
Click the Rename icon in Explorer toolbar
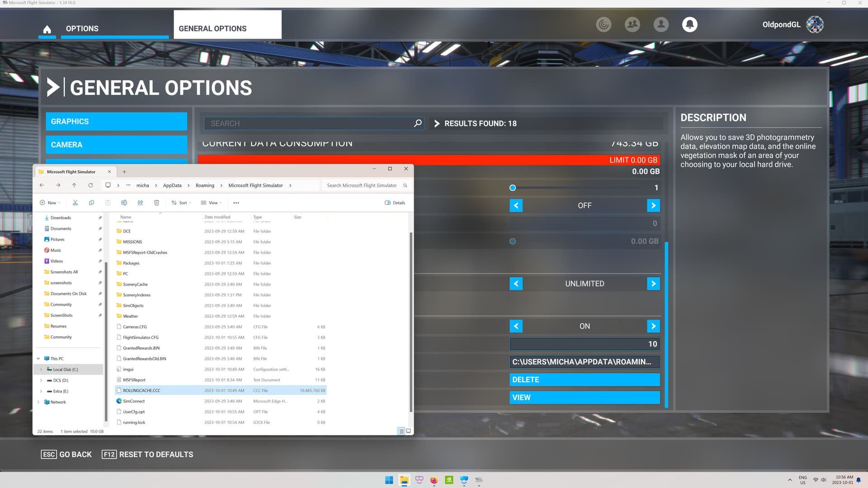tap(124, 203)
